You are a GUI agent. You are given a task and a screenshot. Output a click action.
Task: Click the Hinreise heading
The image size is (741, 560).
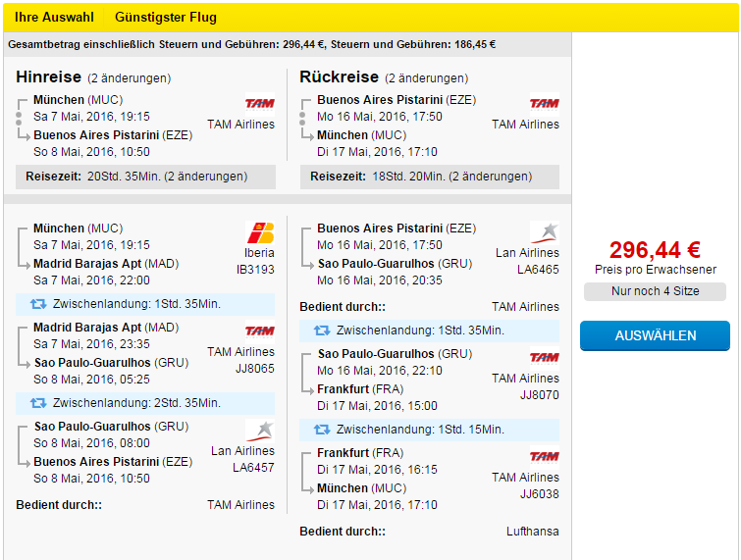click(x=49, y=76)
